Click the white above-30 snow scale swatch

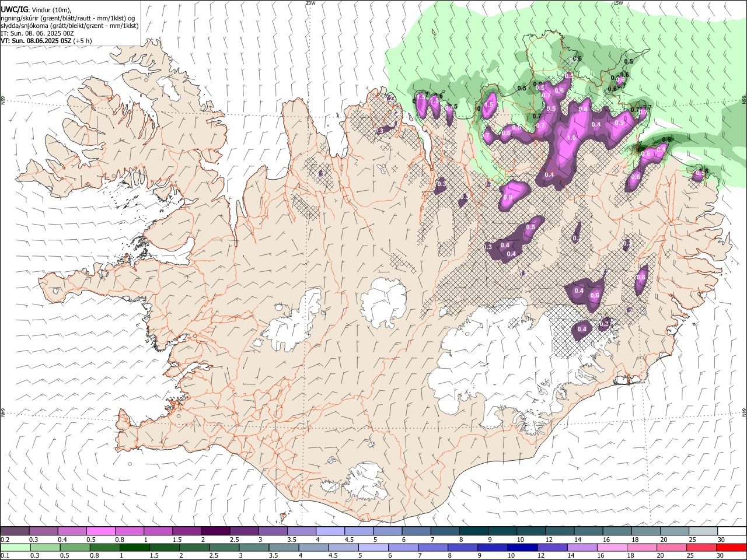tap(732, 531)
